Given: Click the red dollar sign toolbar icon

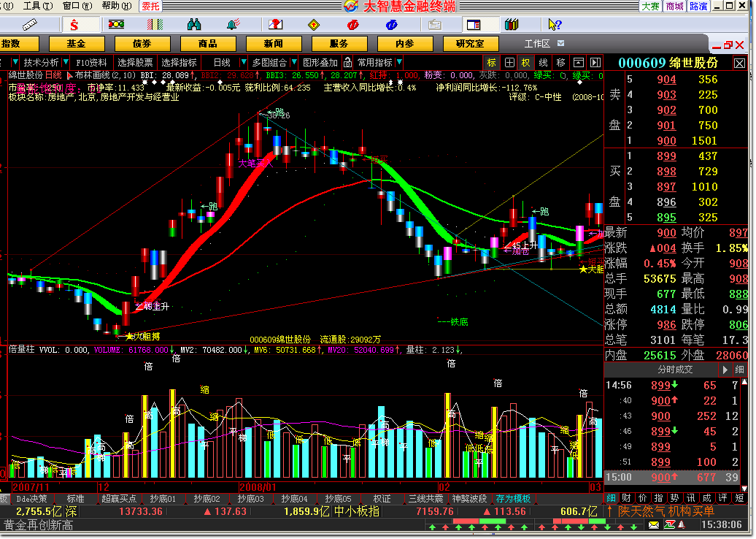Looking at the screenshot, I should click(74, 24).
